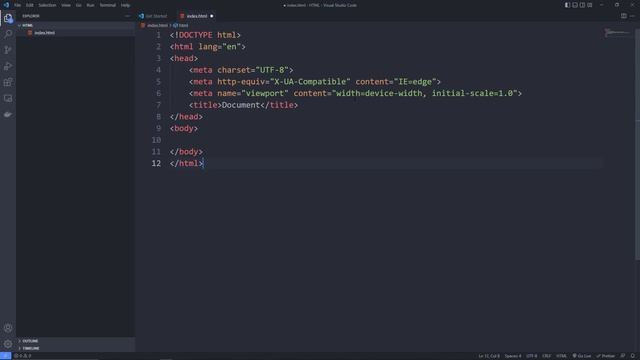Image resolution: width=640 pixels, height=360 pixels.
Task: Open the Source Control view
Action: click(x=8, y=50)
